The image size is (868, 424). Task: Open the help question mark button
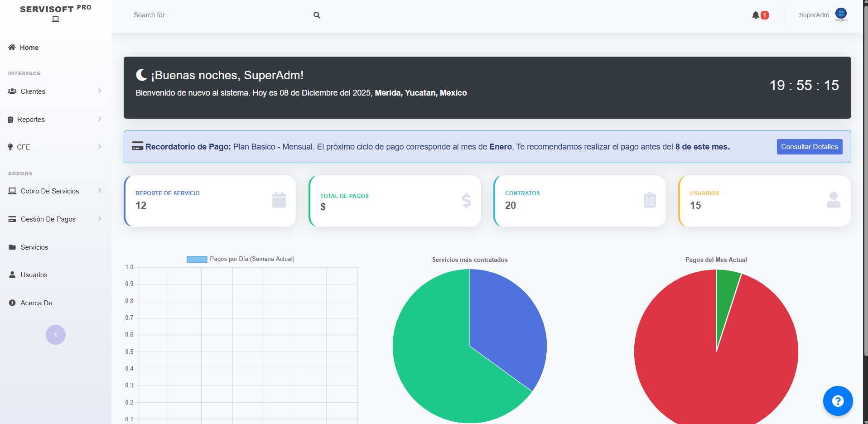point(838,401)
